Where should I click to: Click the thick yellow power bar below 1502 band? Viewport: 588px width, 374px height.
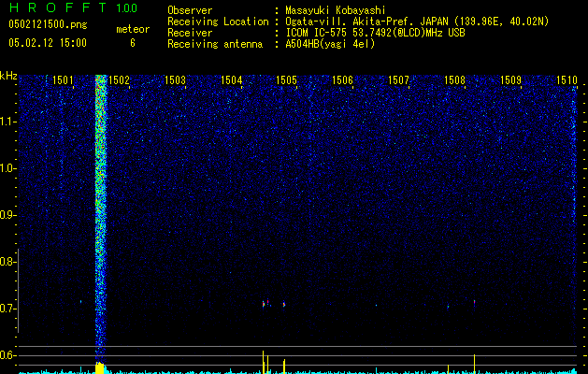[x=100, y=368]
